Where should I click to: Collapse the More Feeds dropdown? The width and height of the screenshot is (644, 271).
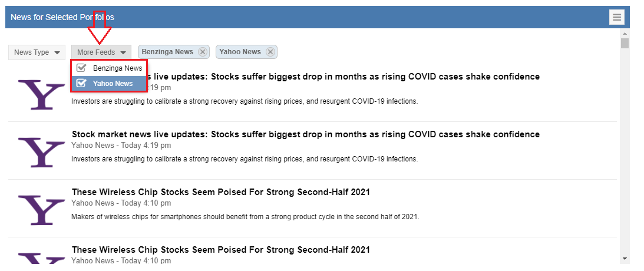coord(101,52)
